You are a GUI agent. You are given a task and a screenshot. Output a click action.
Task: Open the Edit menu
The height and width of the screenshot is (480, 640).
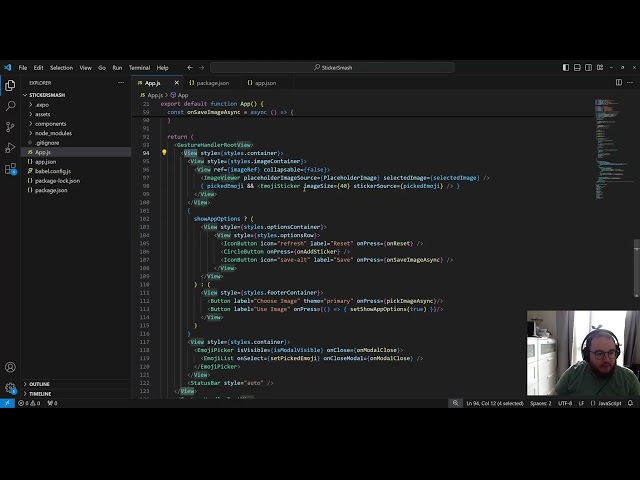click(x=38, y=68)
